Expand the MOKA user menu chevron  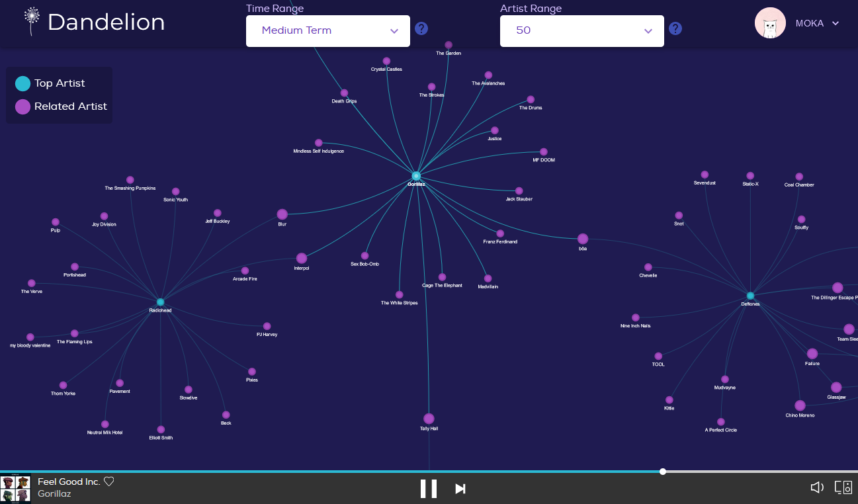point(836,23)
